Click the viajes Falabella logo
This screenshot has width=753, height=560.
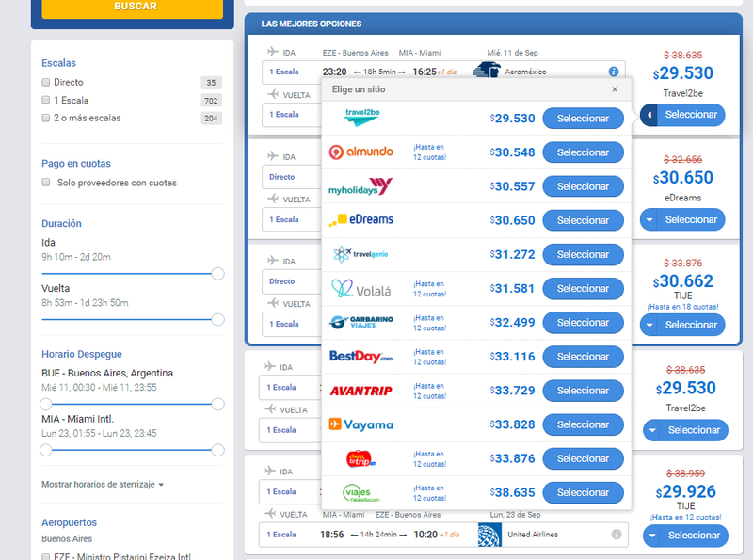(360, 493)
